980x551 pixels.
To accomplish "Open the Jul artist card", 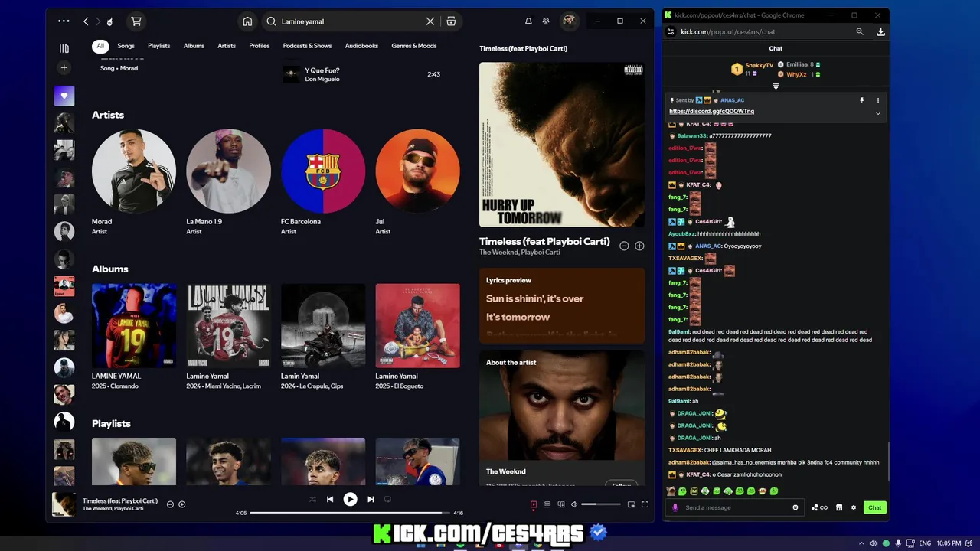I will [x=417, y=182].
